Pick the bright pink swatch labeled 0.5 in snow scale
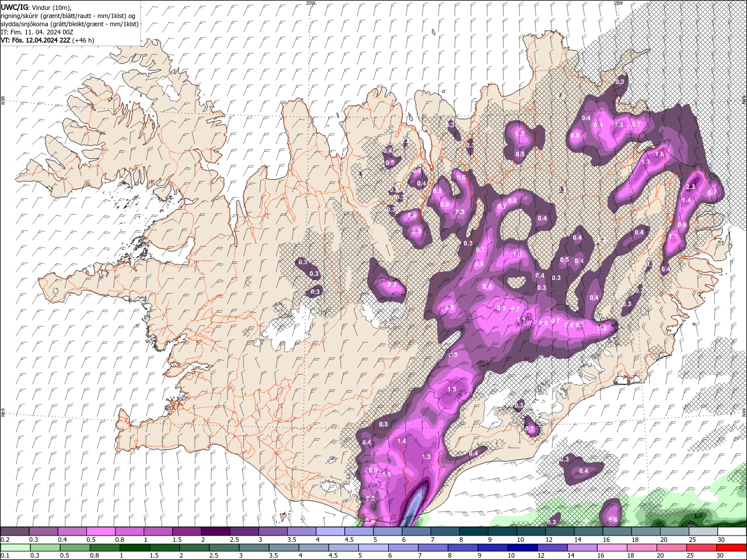Image resolution: width=747 pixels, height=560 pixels. click(101, 531)
